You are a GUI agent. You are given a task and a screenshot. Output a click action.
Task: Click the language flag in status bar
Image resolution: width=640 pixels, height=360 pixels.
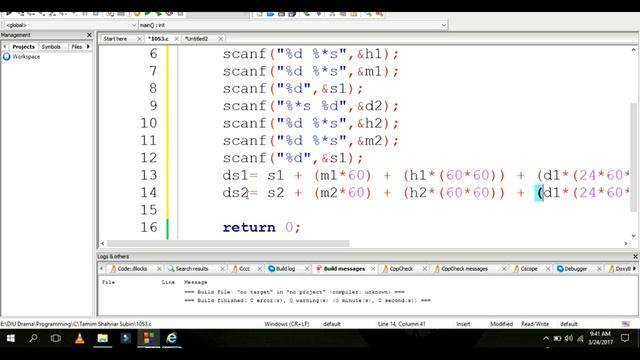coord(626,324)
